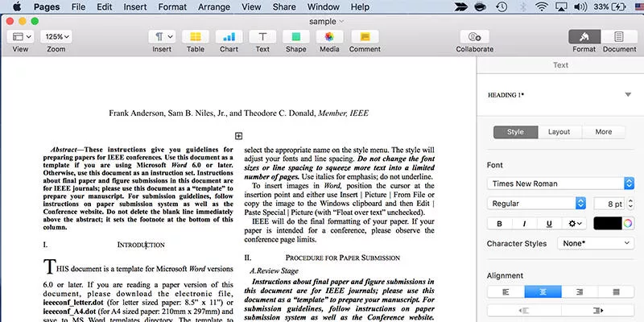Switch to the Layout tab
Screen dimensions: 644x322
click(559, 132)
